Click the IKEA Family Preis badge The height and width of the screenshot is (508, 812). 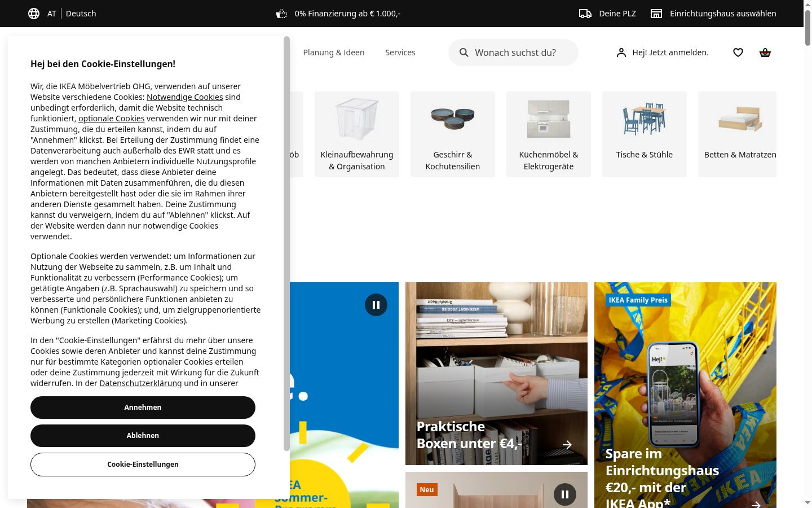(638, 300)
